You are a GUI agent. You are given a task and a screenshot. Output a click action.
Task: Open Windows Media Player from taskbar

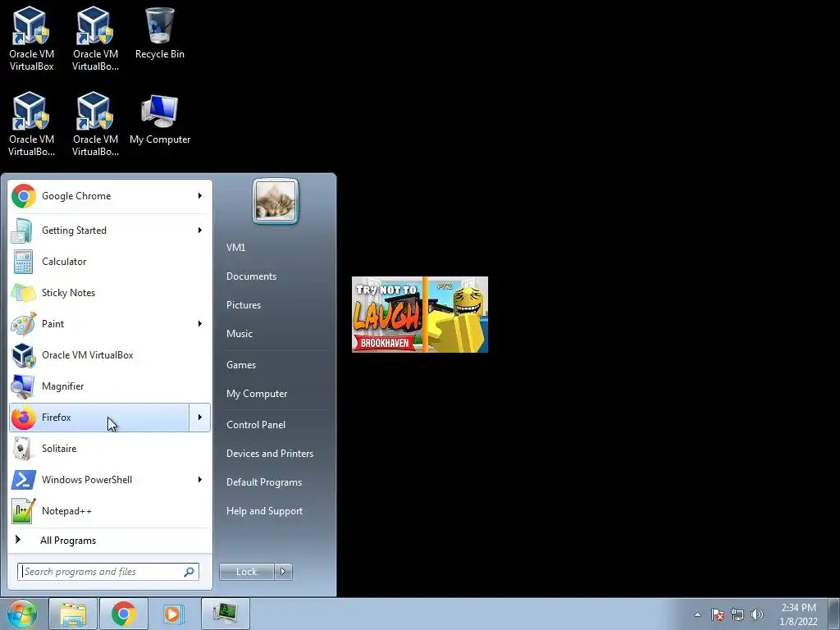174,614
